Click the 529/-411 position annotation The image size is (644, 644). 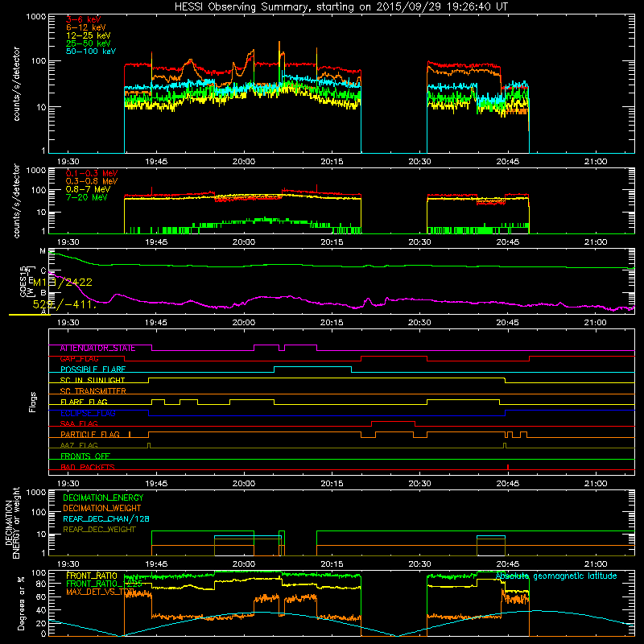pos(64,305)
